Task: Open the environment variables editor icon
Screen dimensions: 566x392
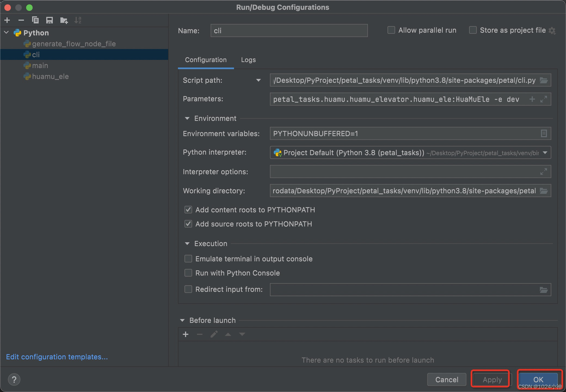Action: pos(544,133)
